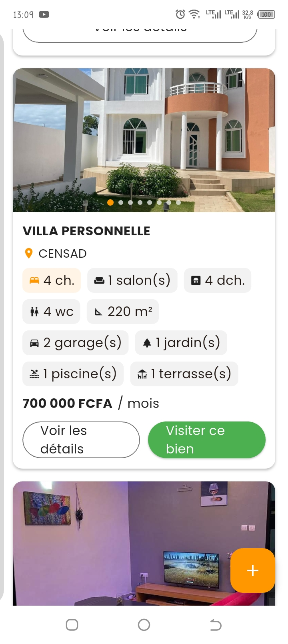The width and height of the screenshot is (288, 644).
Task: Tap the orange plus floating button
Action: coord(252,570)
